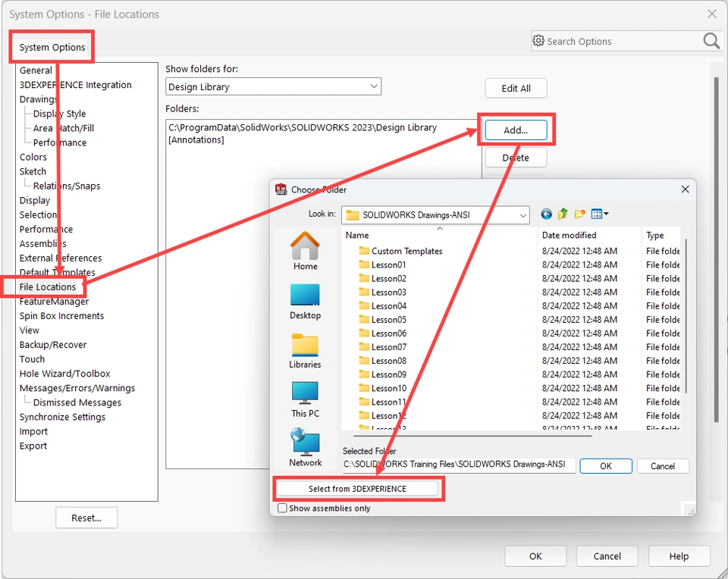
Task: Click the Add... button
Action: 516,130
